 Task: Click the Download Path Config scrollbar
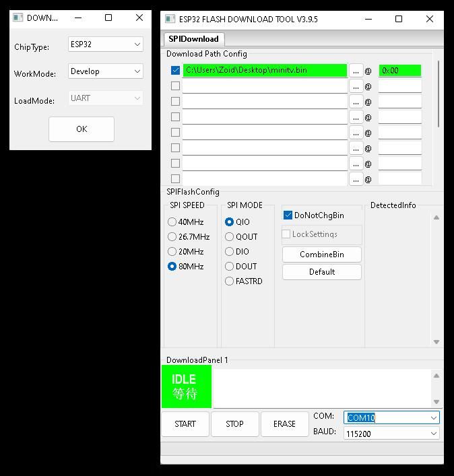coord(439,94)
